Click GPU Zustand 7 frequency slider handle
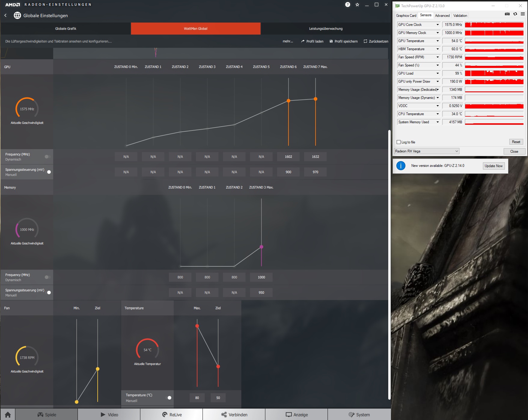This screenshot has height=420, width=528. coord(316,99)
